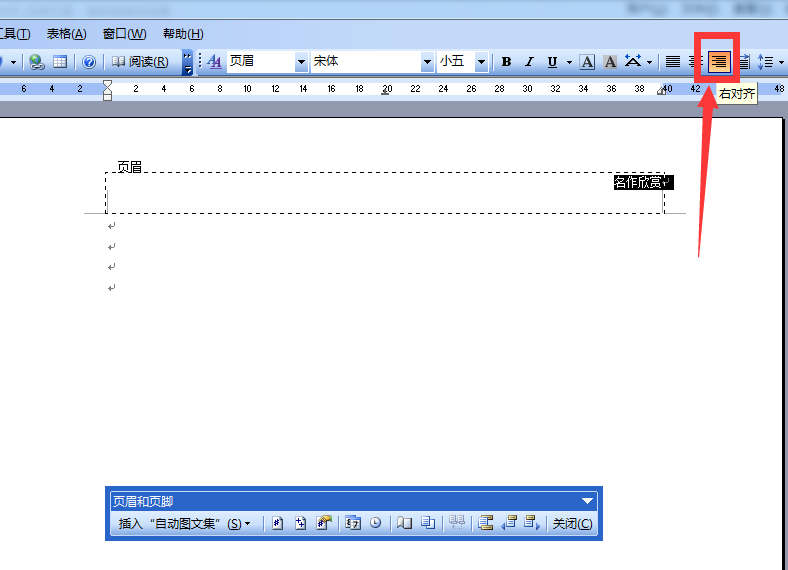Click the left indent marker on ruler
The width and height of the screenshot is (788, 570).
(108, 96)
